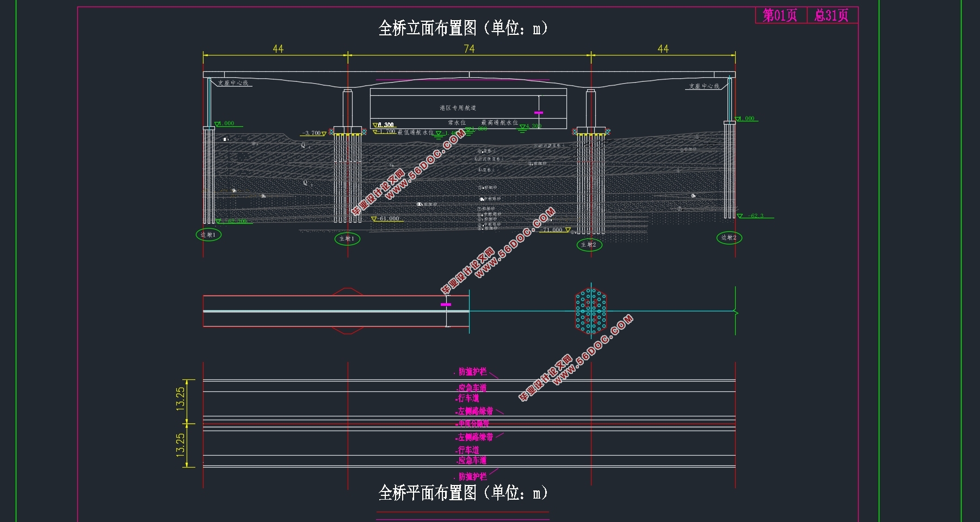Click the 总31页 total pages label

pos(831,15)
